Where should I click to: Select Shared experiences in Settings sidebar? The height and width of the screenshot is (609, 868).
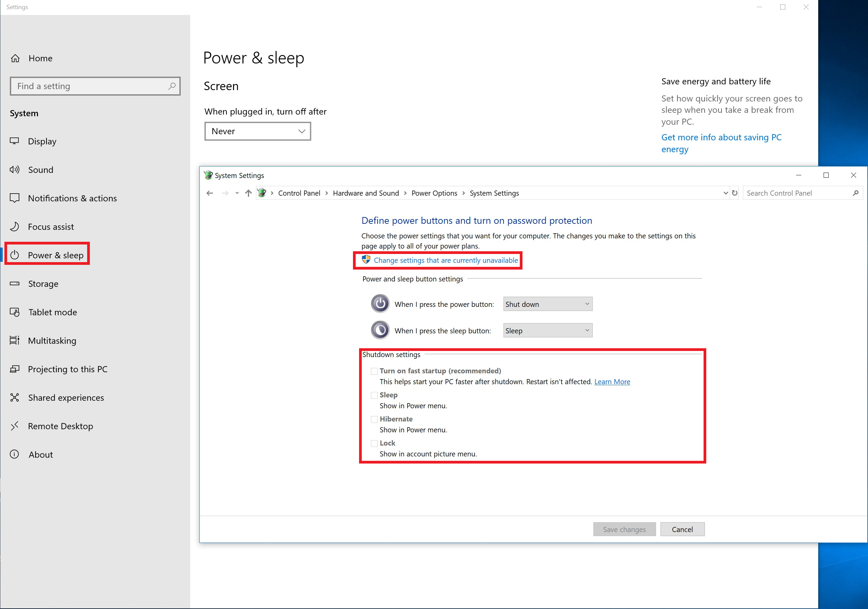pyautogui.click(x=95, y=398)
